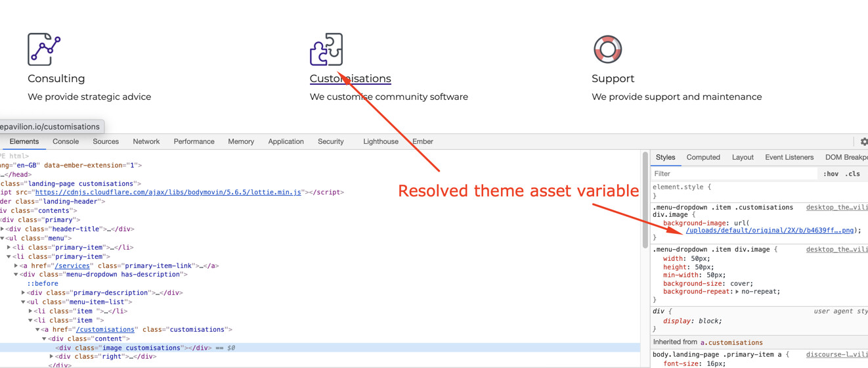This screenshot has height=368, width=868.
Task: Open DevTools settings gear icon
Action: pos(864,141)
